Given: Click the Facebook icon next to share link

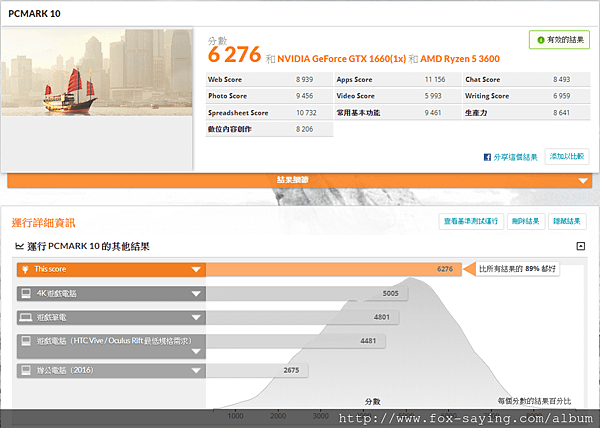Looking at the screenshot, I should 487,157.
